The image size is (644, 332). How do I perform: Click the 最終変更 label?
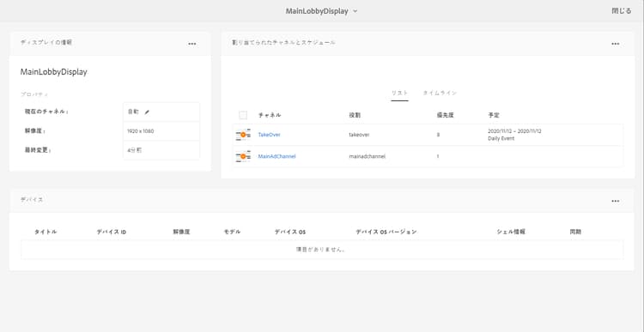[x=38, y=151]
